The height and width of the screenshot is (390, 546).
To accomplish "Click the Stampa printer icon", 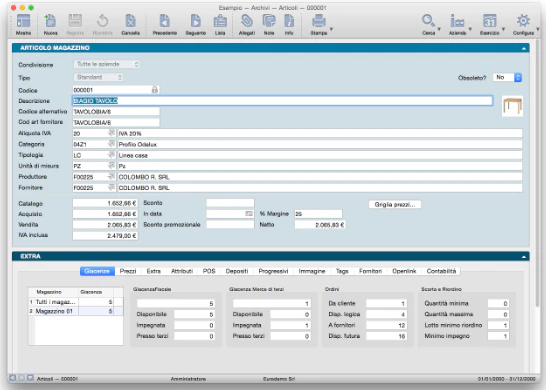I will click(319, 22).
